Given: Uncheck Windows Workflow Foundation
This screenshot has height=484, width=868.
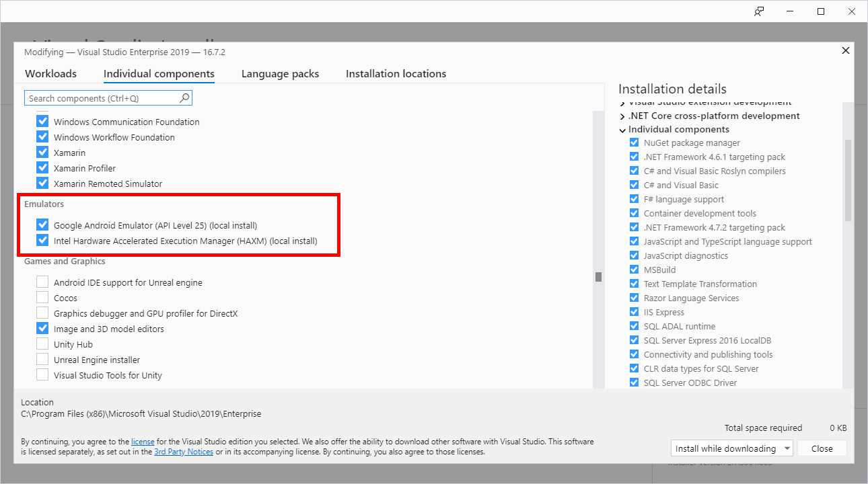Looking at the screenshot, I should (x=42, y=136).
